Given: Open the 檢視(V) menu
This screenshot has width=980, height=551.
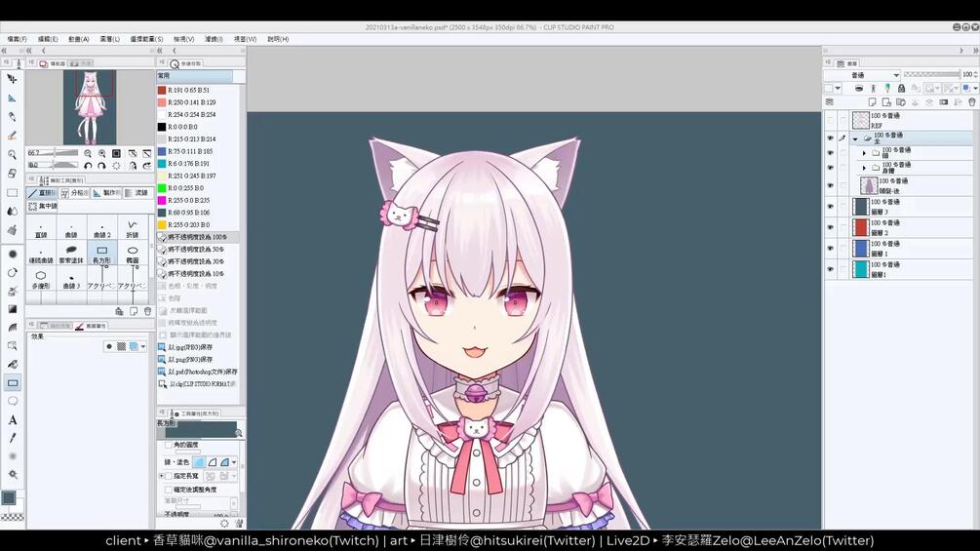Looking at the screenshot, I should (x=183, y=39).
